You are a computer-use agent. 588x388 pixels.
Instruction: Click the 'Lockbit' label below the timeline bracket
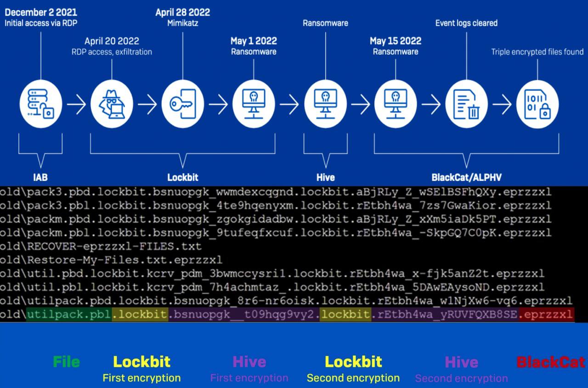[183, 177]
